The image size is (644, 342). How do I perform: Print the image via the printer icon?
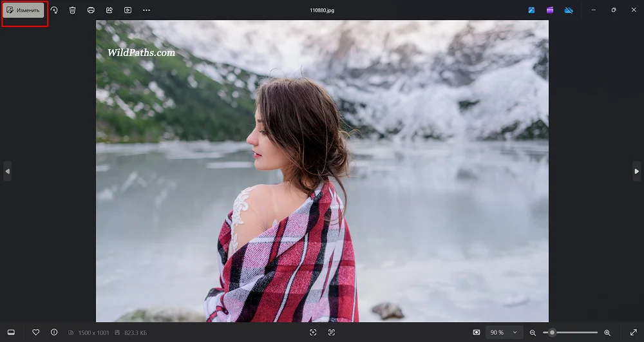tap(91, 10)
